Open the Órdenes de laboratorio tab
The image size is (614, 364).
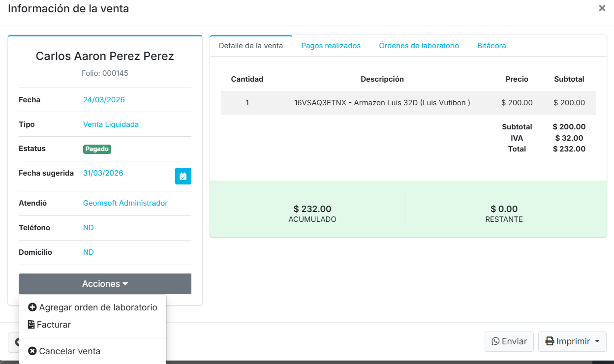(x=419, y=46)
